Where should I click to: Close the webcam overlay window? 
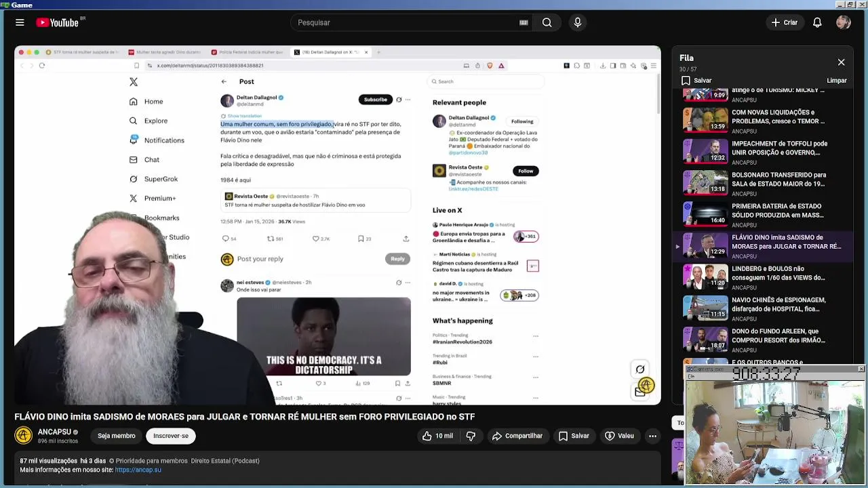861,369
